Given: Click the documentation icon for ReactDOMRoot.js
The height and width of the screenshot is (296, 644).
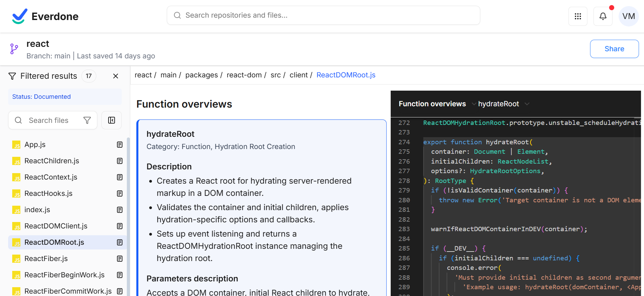Looking at the screenshot, I should (x=120, y=242).
